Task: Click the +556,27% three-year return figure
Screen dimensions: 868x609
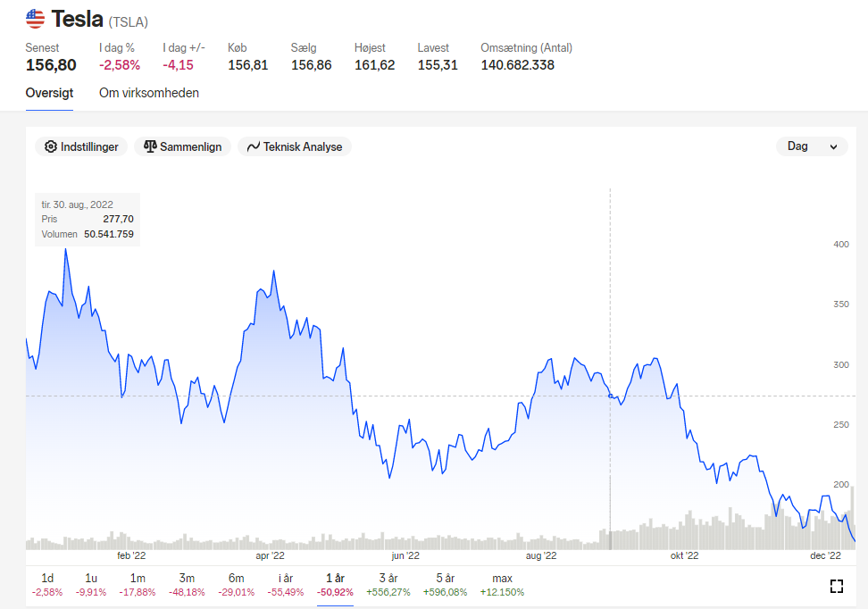Action: [388, 592]
